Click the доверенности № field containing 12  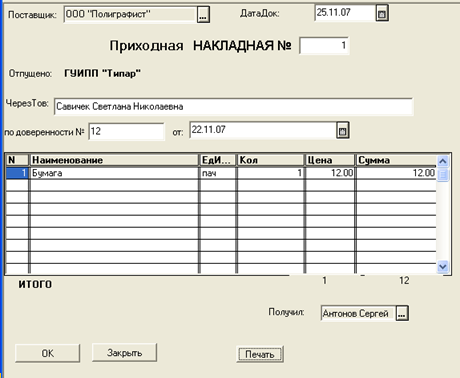click(x=127, y=131)
